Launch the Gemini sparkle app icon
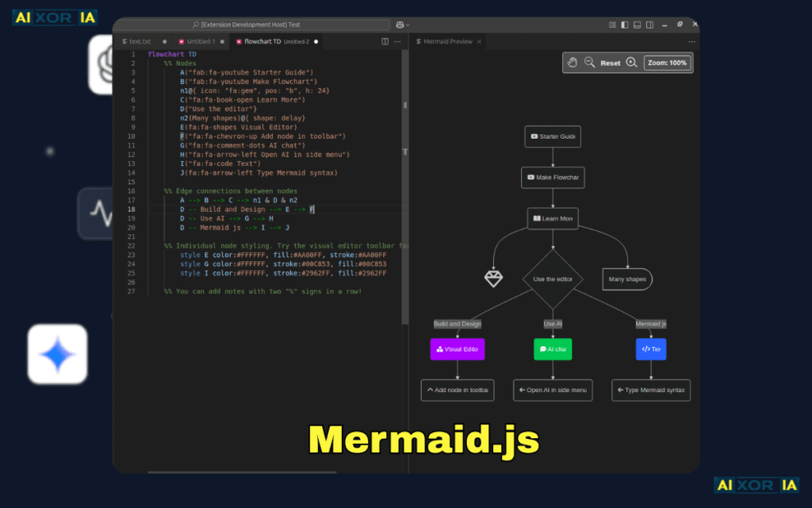Image resolution: width=812 pixels, height=508 pixels. coord(56,355)
